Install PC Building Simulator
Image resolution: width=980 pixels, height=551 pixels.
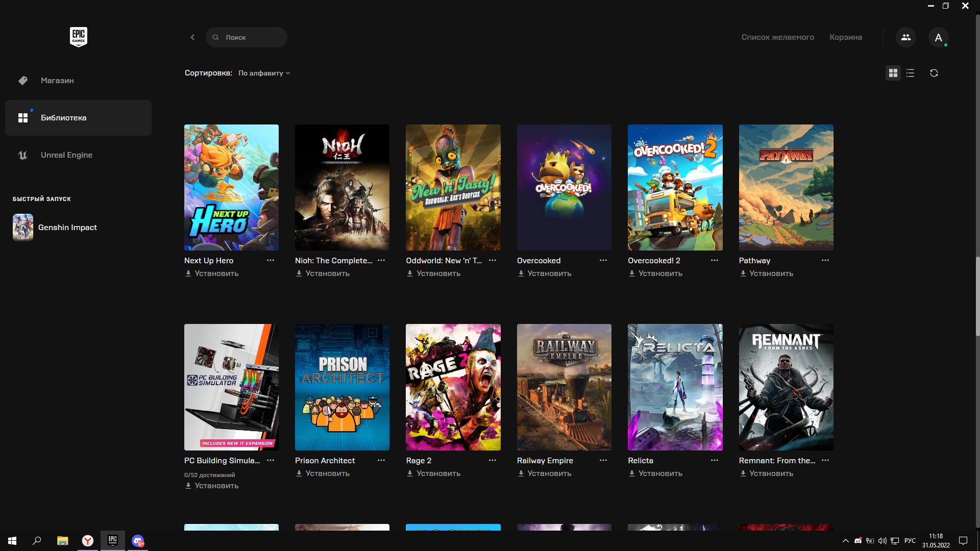tap(212, 486)
